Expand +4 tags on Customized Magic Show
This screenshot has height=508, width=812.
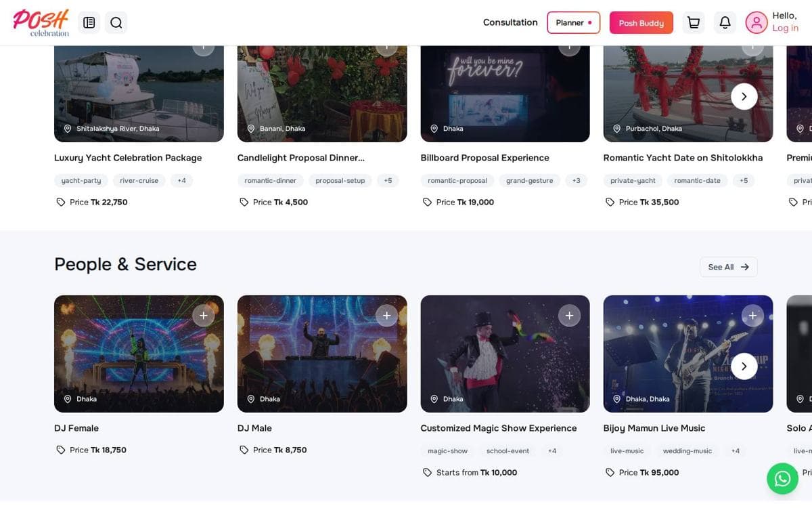(552, 451)
